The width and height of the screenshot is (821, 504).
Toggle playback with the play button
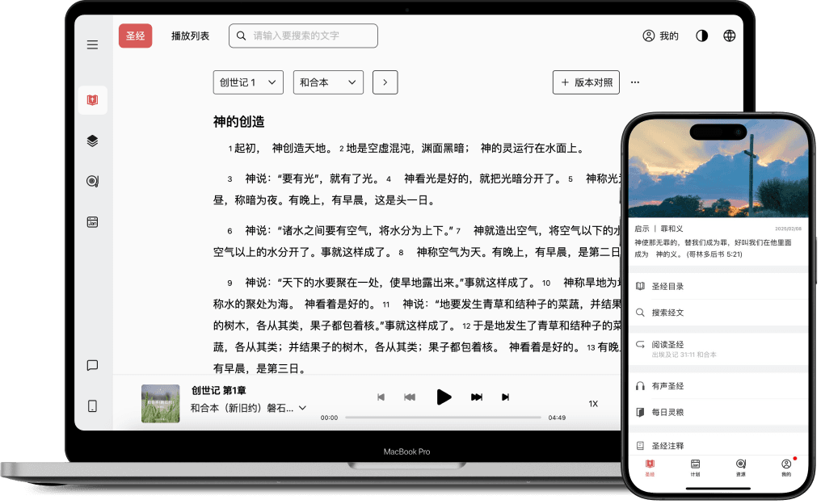pyautogui.click(x=444, y=397)
